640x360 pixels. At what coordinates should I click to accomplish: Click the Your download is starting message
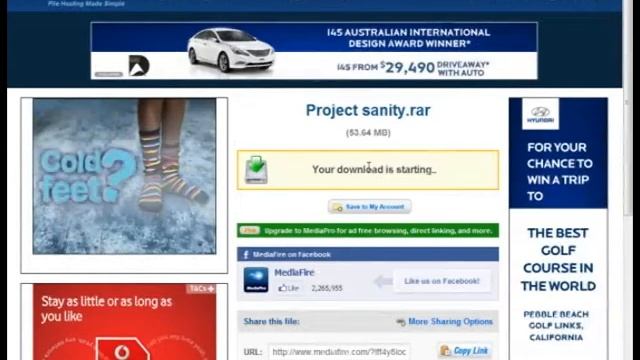tap(374, 169)
